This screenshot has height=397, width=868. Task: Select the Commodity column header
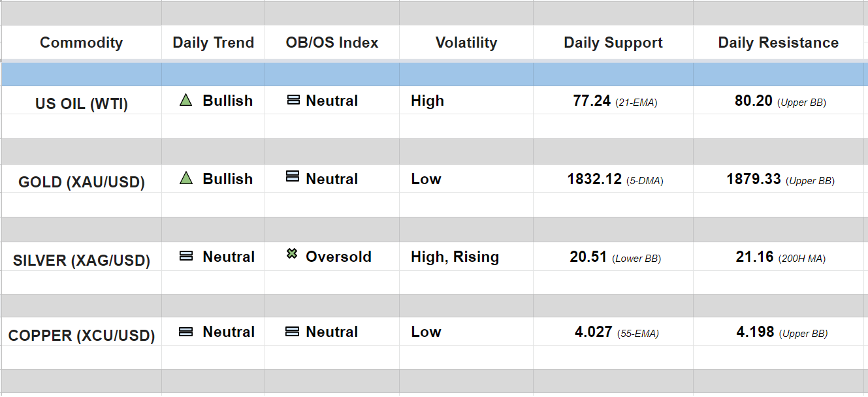coord(82,43)
